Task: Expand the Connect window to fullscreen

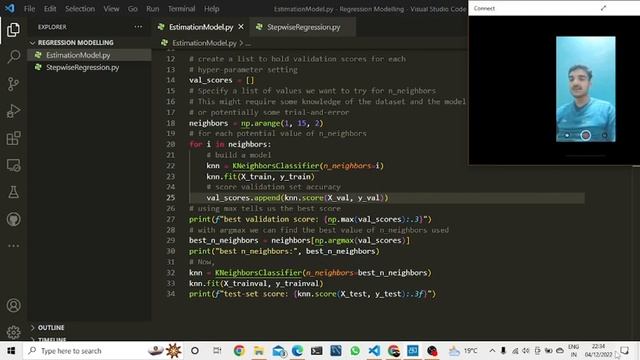Action: [x=603, y=8]
